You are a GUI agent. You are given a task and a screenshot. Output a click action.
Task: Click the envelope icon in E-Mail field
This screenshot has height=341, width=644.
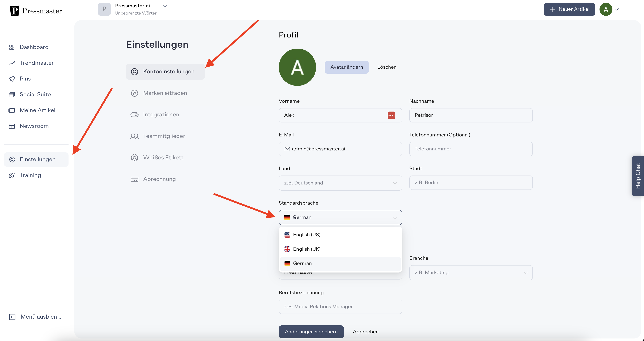[287, 149]
